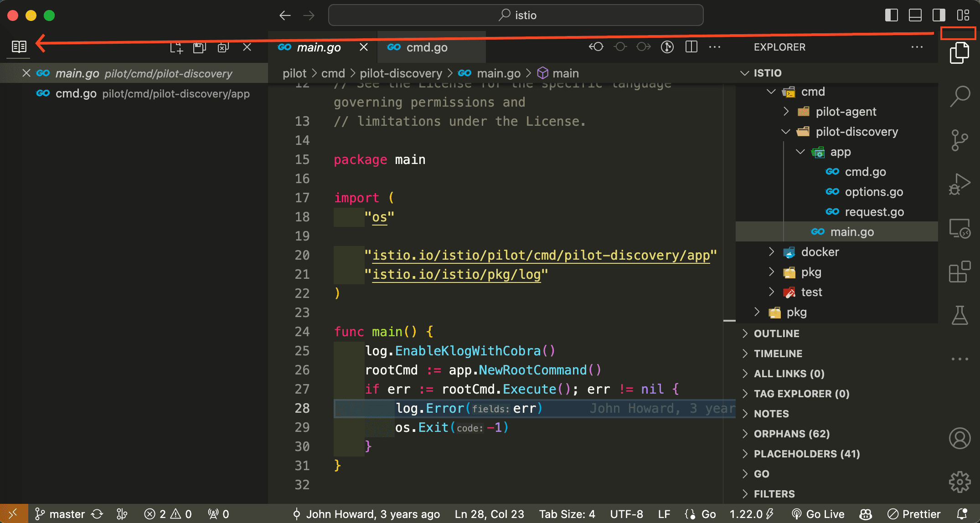Click Go Live in status bar
The image size is (980, 523).
coord(818,514)
